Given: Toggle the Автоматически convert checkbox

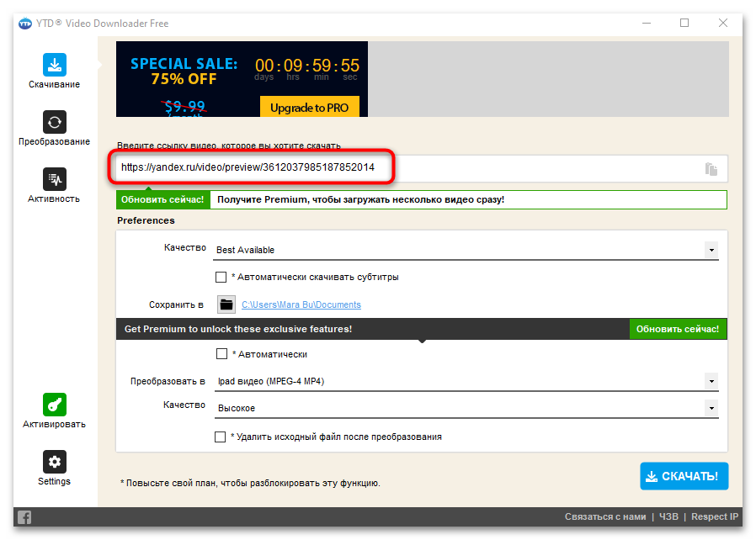Looking at the screenshot, I should (x=221, y=354).
